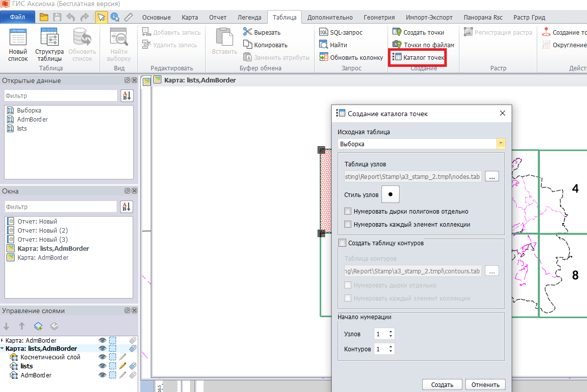This screenshot has height=392, width=587.
Task: Click the Обновить колонку button
Action: [351, 58]
